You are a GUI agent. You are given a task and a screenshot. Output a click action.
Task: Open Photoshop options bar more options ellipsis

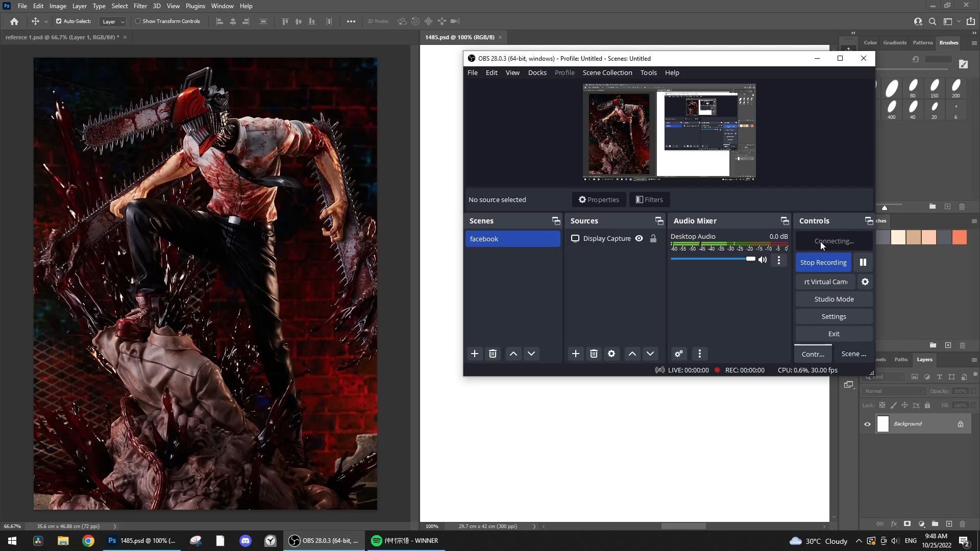click(351, 21)
